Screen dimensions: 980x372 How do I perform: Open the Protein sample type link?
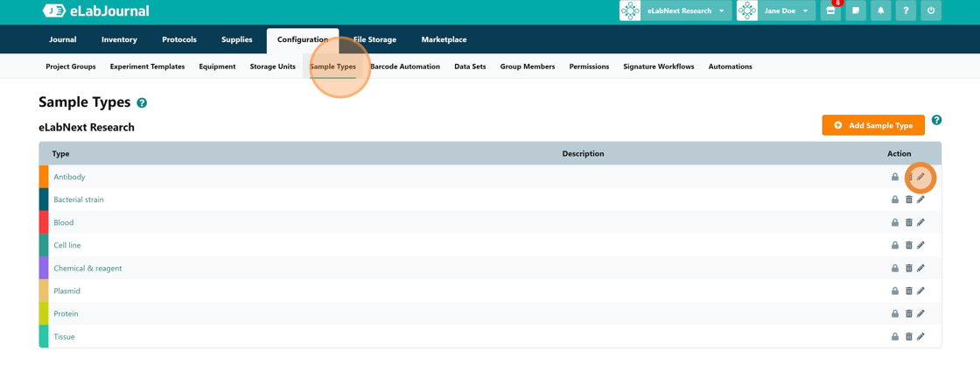66,314
